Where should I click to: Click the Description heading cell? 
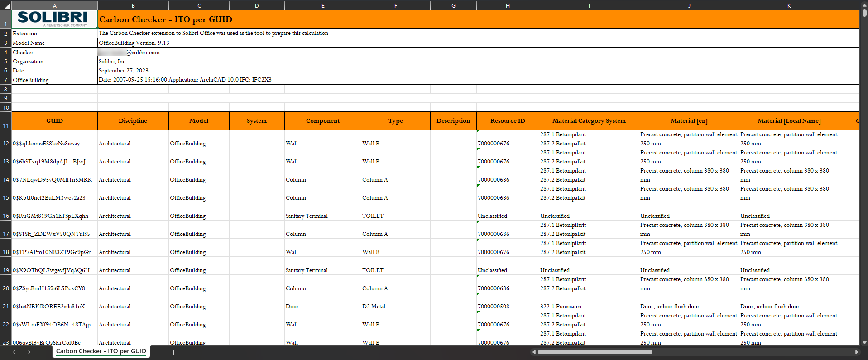(453, 121)
